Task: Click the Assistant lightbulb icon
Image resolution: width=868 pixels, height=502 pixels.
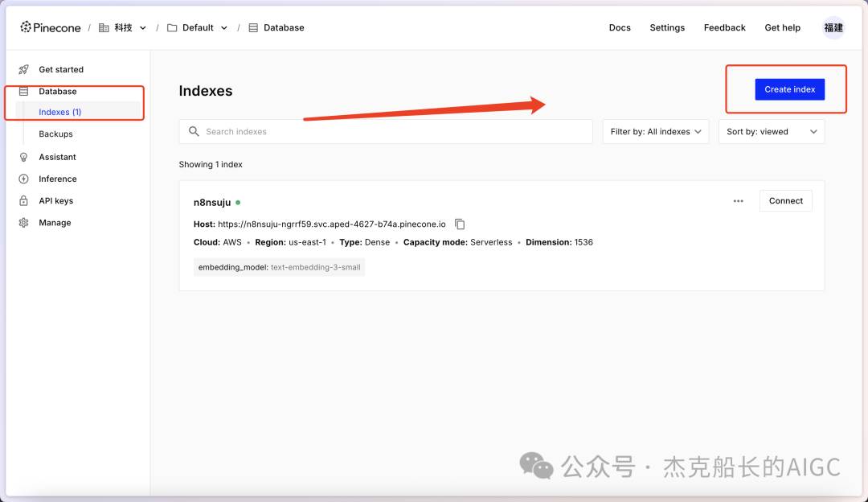Action: click(x=23, y=157)
